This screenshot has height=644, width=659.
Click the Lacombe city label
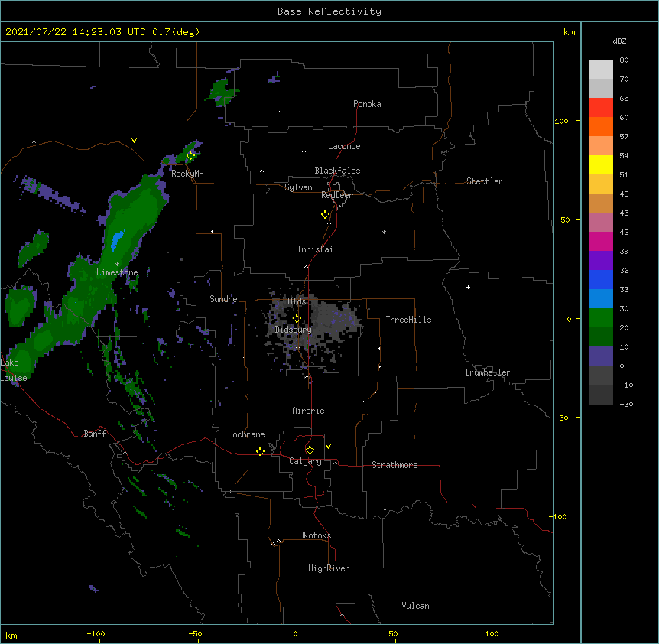(x=344, y=146)
